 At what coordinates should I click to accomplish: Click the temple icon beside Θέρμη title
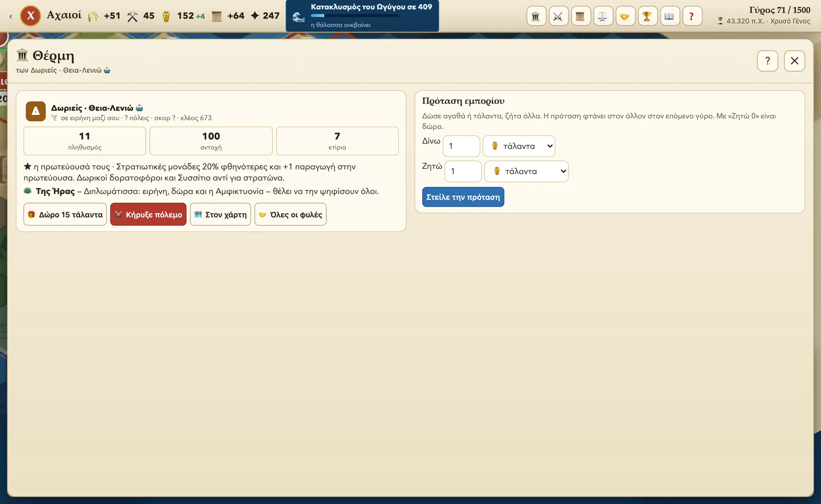point(22,55)
